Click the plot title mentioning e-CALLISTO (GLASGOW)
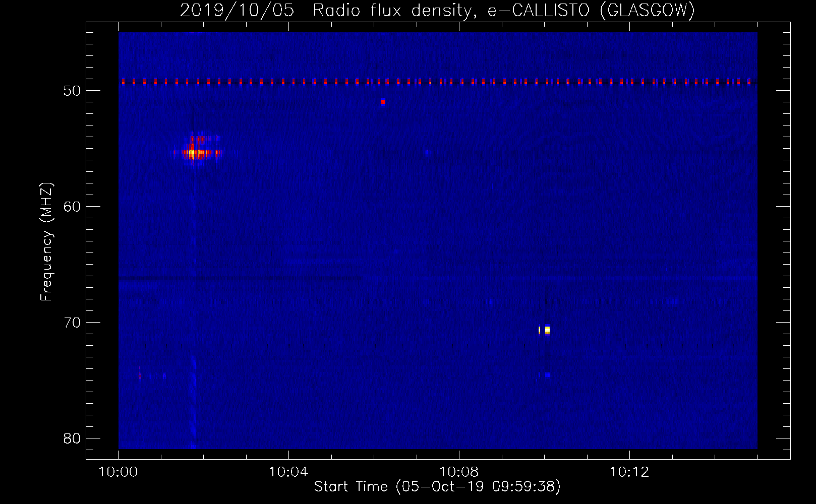The height and width of the screenshot is (504, 816). pyautogui.click(x=437, y=10)
